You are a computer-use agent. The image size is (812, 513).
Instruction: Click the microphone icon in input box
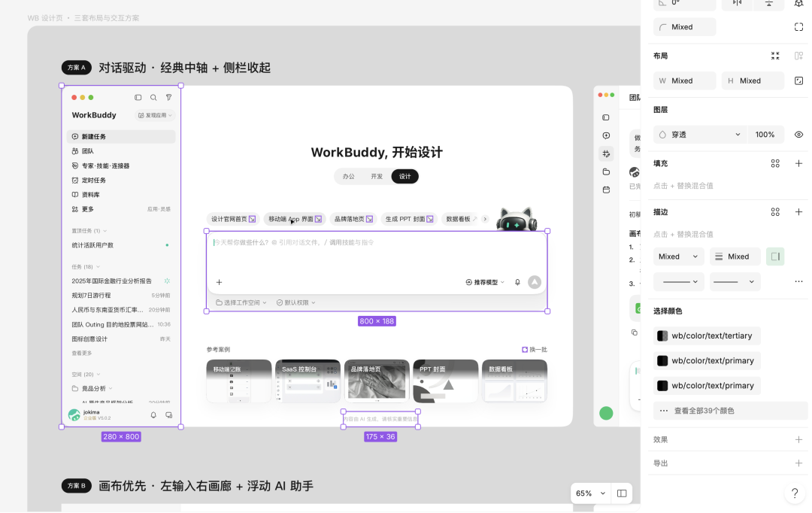coord(517,282)
